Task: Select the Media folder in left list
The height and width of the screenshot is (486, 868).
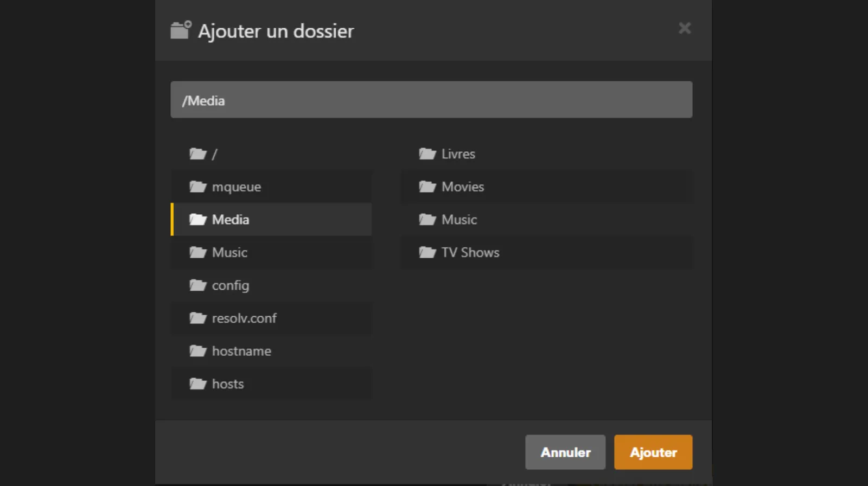Action: [231, 220]
